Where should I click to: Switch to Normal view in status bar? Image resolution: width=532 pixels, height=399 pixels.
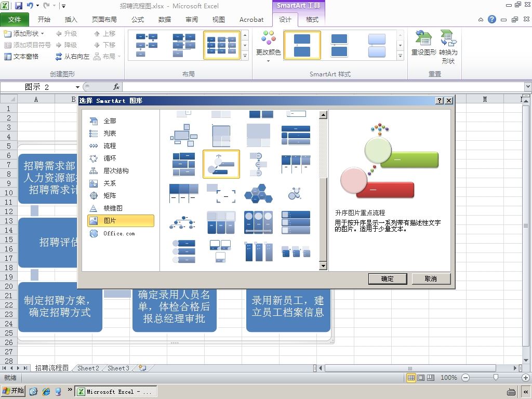pyautogui.click(x=411, y=378)
